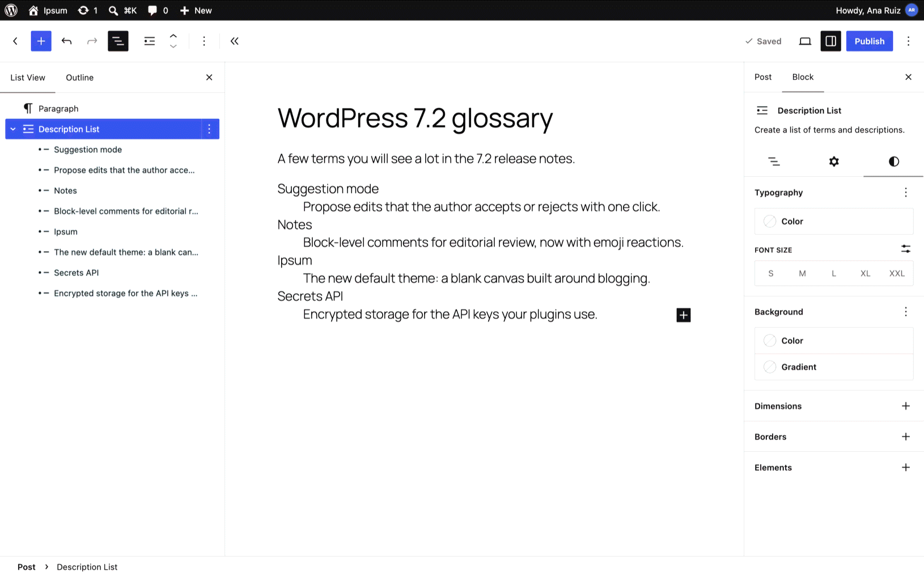Viewport: 924px width, 577px height.
Task: Select the Ipsum item in List View
Action: pyautogui.click(x=112, y=231)
